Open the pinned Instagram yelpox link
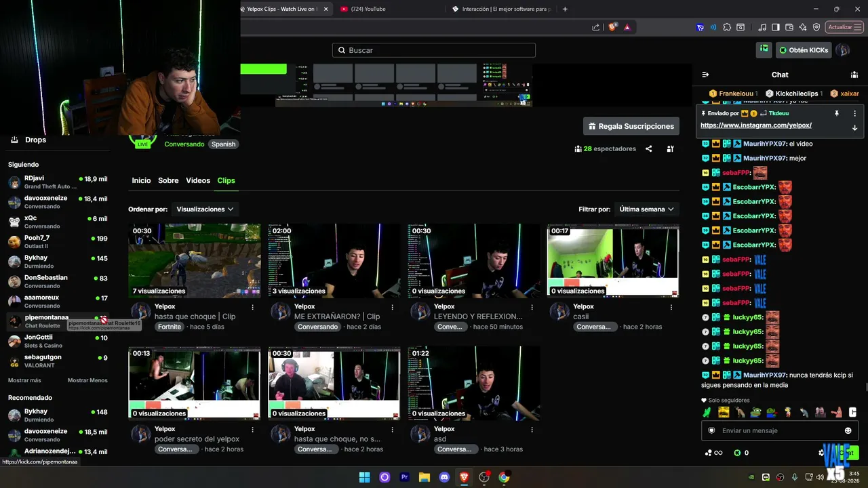The width and height of the screenshot is (868, 488). point(756,125)
